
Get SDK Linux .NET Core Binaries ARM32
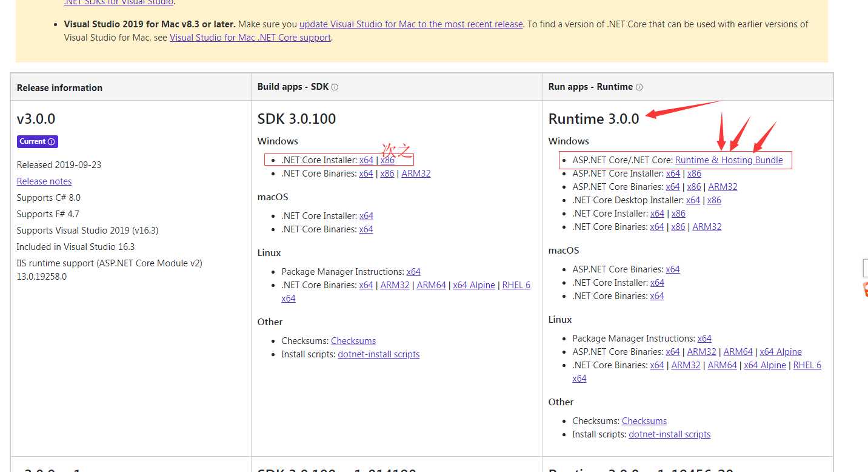tap(395, 285)
